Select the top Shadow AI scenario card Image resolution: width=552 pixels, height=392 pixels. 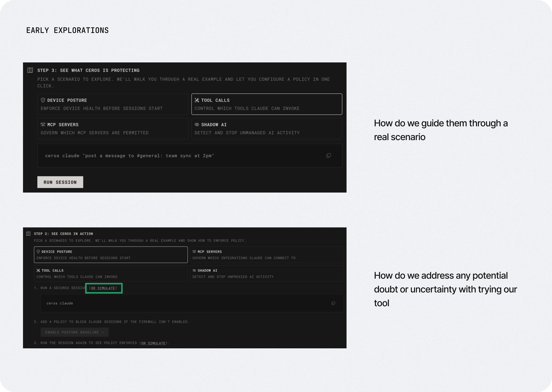tap(267, 129)
